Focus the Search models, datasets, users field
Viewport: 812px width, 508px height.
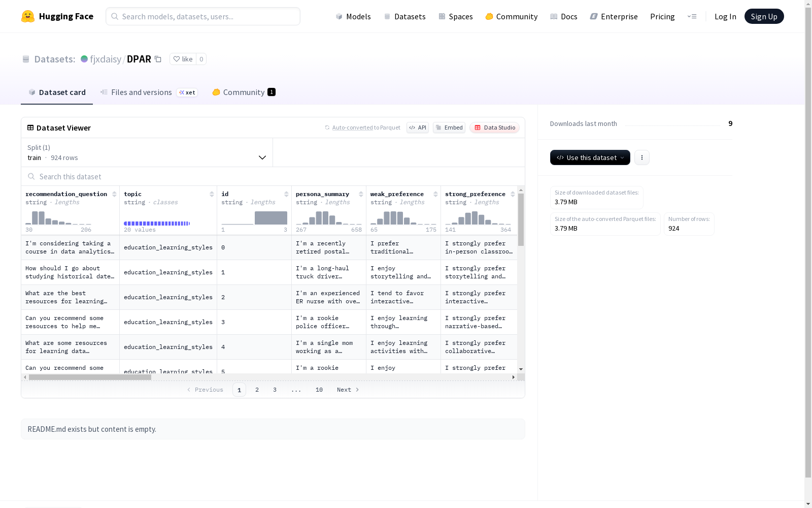click(x=203, y=16)
